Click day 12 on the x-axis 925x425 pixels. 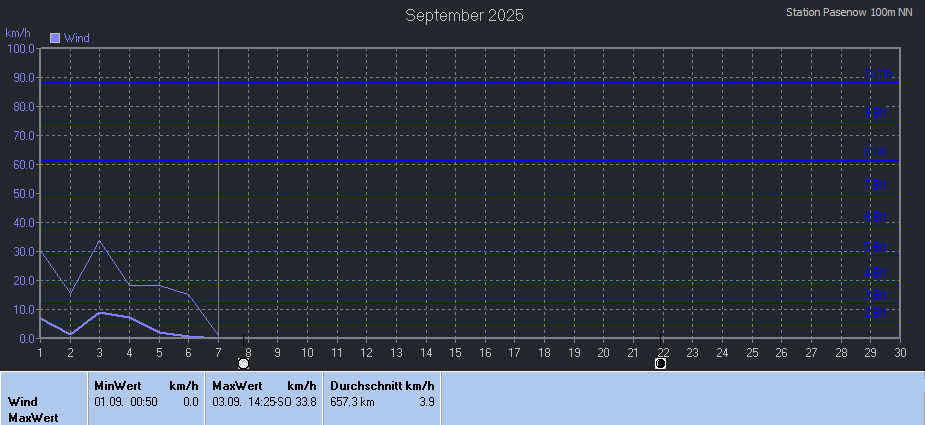click(x=366, y=352)
